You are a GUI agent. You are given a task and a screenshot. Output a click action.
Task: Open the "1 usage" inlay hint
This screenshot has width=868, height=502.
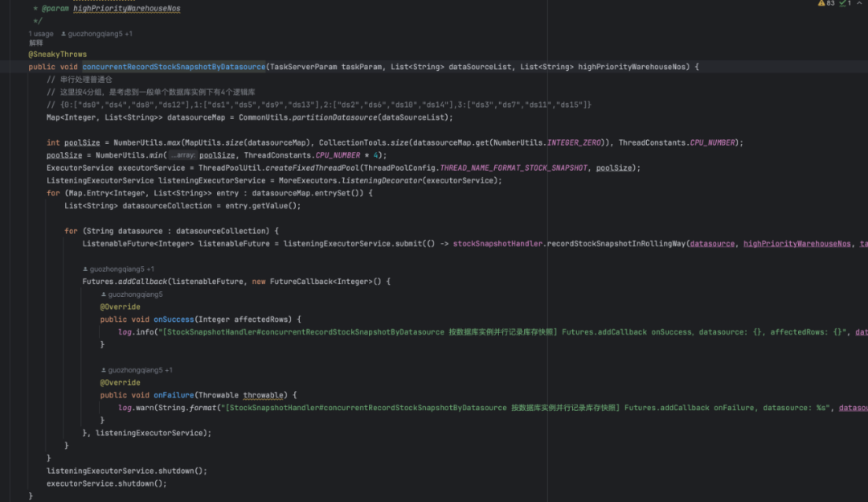pos(41,34)
